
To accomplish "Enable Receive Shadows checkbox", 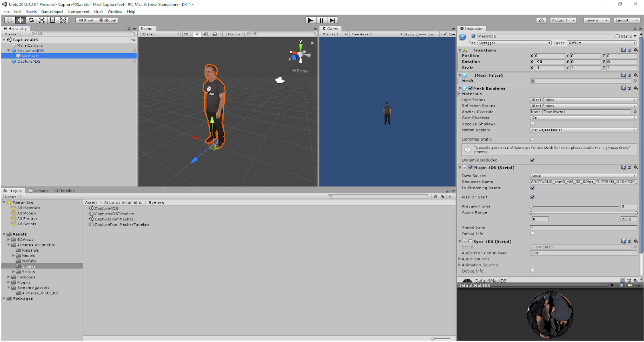I will [x=532, y=124].
